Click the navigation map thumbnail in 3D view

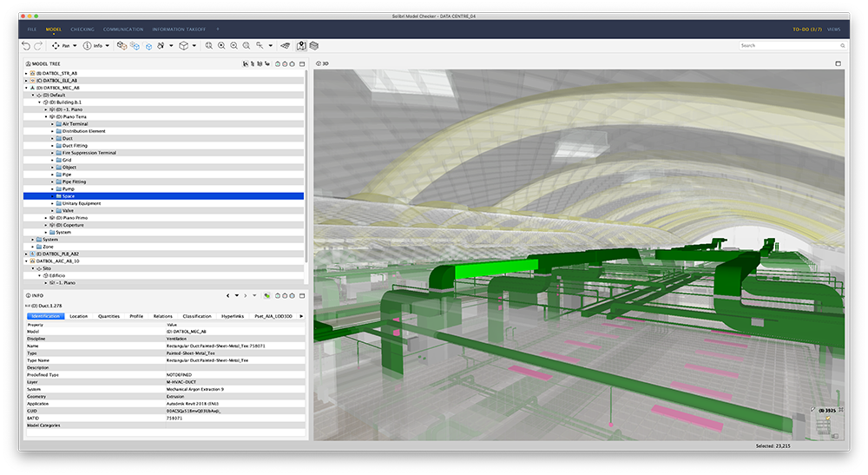click(828, 423)
